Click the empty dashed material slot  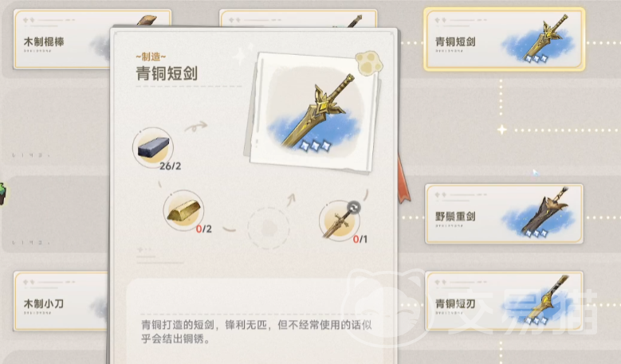pos(269,229)
